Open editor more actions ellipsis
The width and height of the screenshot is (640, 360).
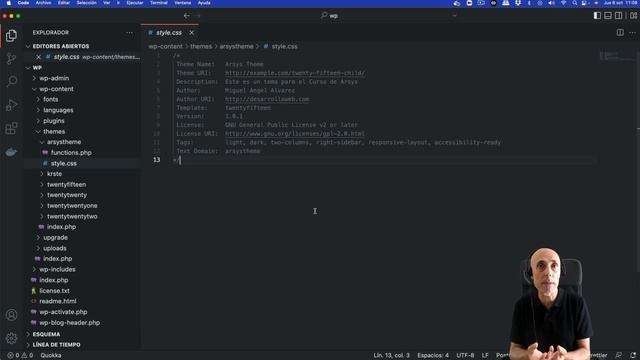click(632, 33)
